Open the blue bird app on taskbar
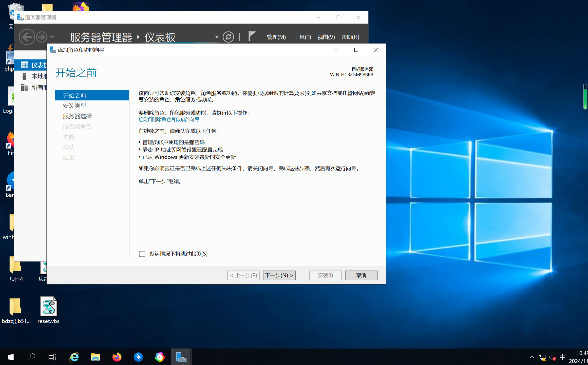This screenshot has width=588, height=365. 138,357
